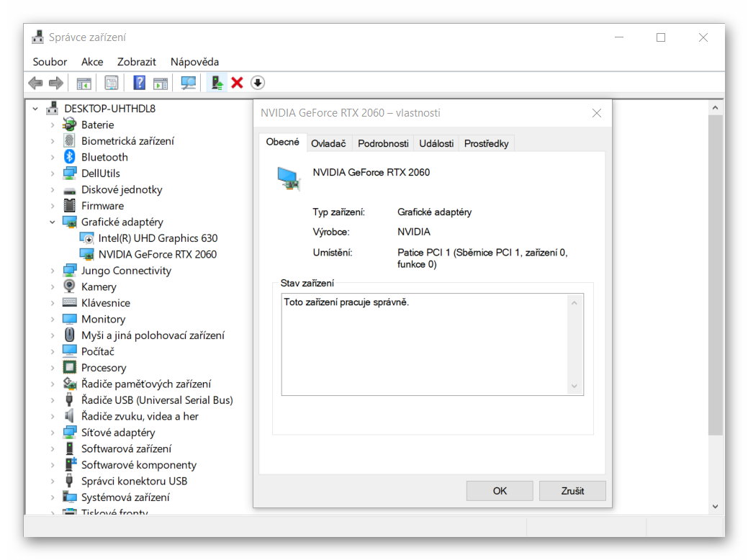Click the graphics card icon in properties dialog
Viewport: 748px width, 560px height.
tap(289, 179)
